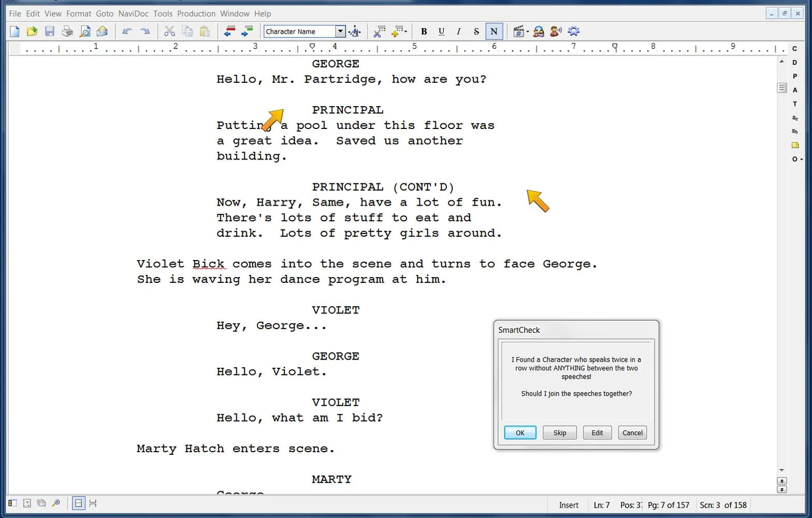Click the red and blue left-arrow toolbar icon
The image size is (812, 518).
click(229, 32)
